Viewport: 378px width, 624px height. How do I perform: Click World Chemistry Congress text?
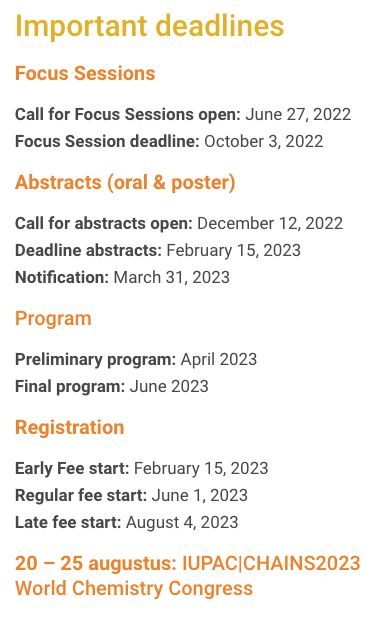(x=134, y=589)
